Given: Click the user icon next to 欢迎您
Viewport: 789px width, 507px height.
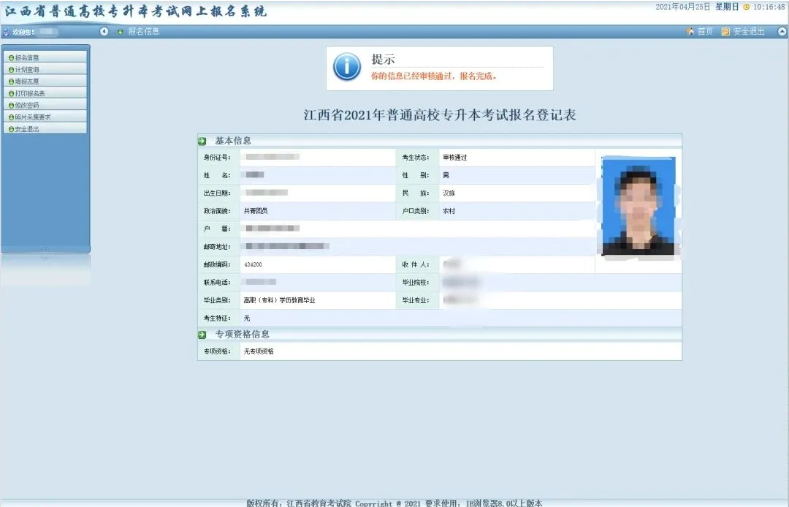Looking at the screenshot, I should click(7, 32).
